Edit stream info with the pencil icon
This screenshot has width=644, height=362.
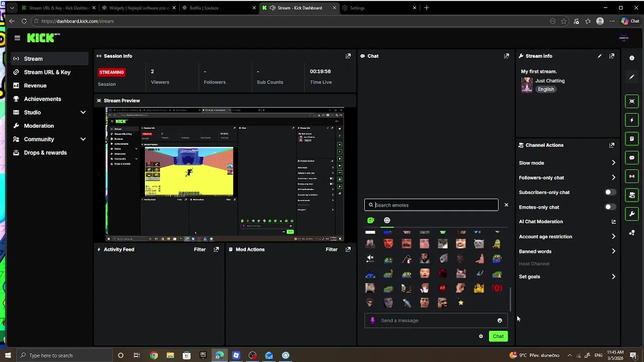[x=599, y=56]
